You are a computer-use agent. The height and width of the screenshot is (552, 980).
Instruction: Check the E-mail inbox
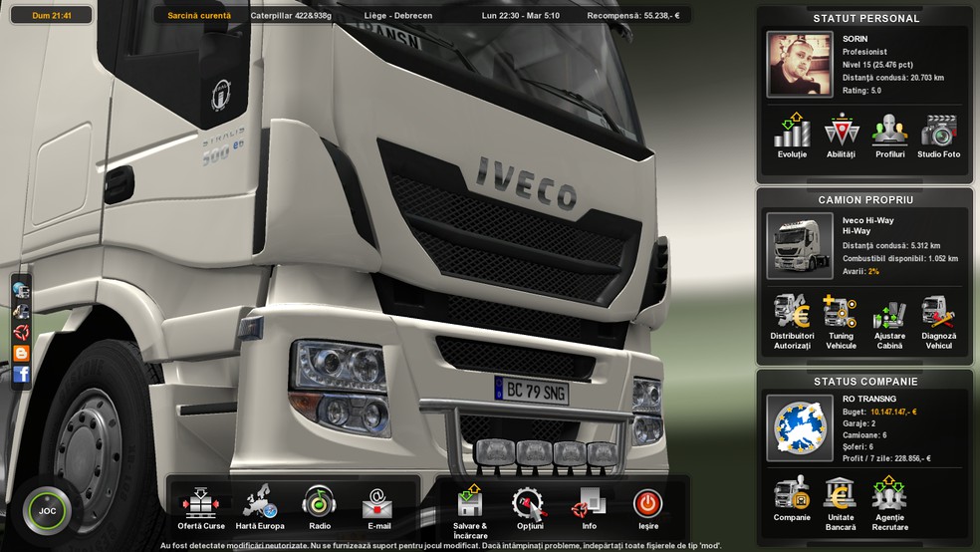378,503
